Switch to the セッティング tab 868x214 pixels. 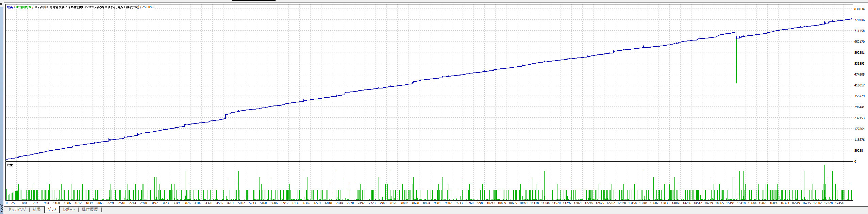click(x=17, y=210)
